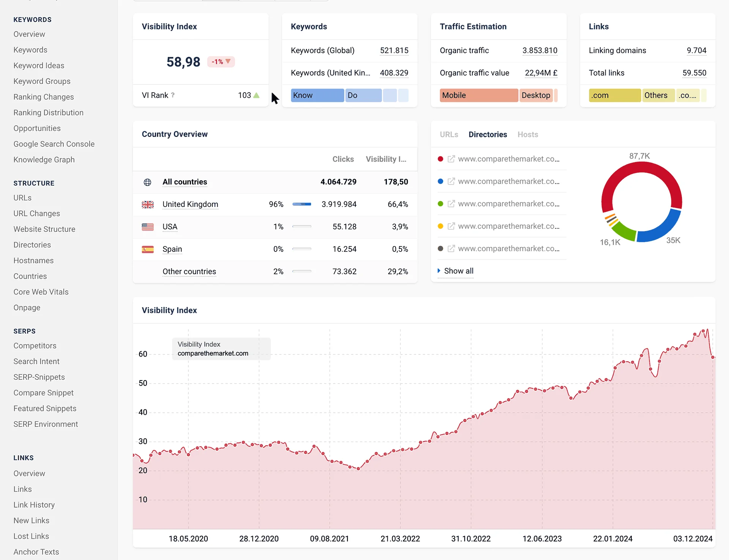Open Opportunities in the sidebar
The width and height of the screenshot is (729, 560).
pyautogui.click(x=37, y=128)
